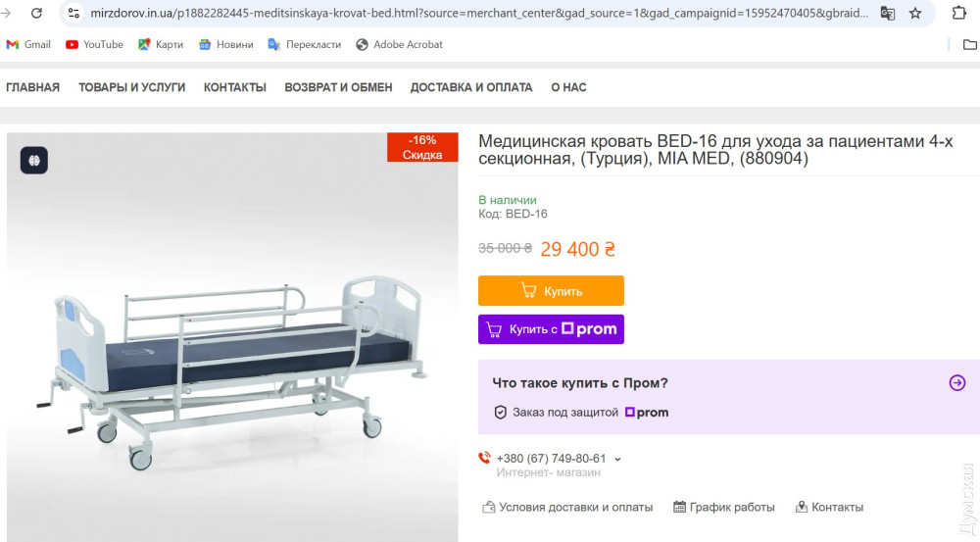
Task: Click the purple Купить с prom button
Action: [x=551, y=329]
